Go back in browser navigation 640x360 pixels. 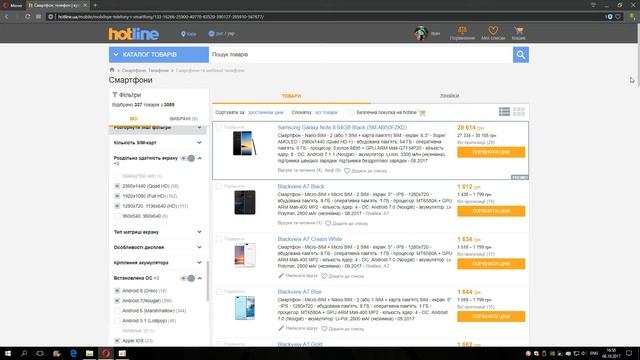7,17
